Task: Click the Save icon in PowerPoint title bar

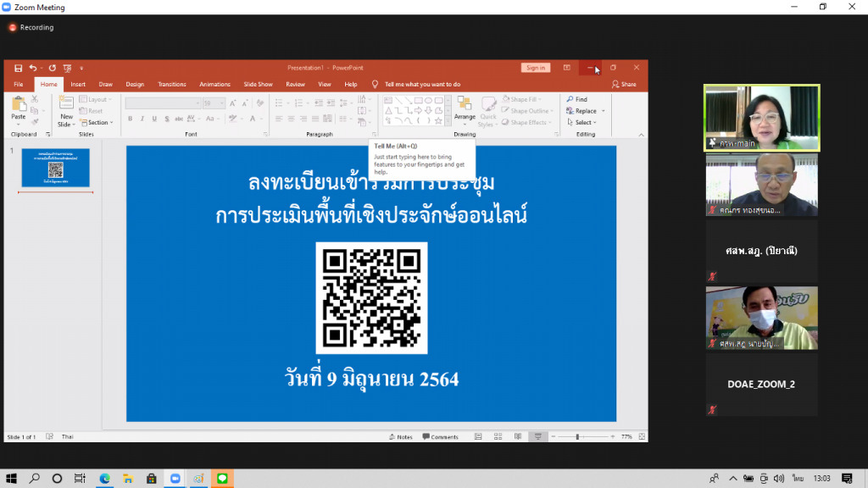Action: [x=19, y=68]
